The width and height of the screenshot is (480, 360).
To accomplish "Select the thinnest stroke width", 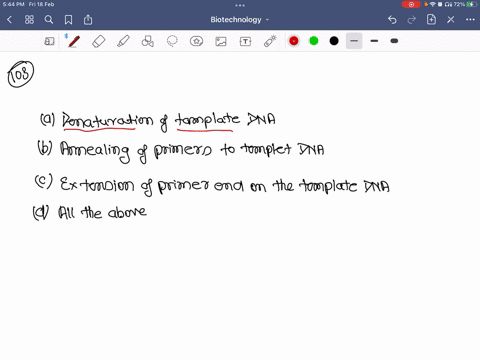I will 354,41.
